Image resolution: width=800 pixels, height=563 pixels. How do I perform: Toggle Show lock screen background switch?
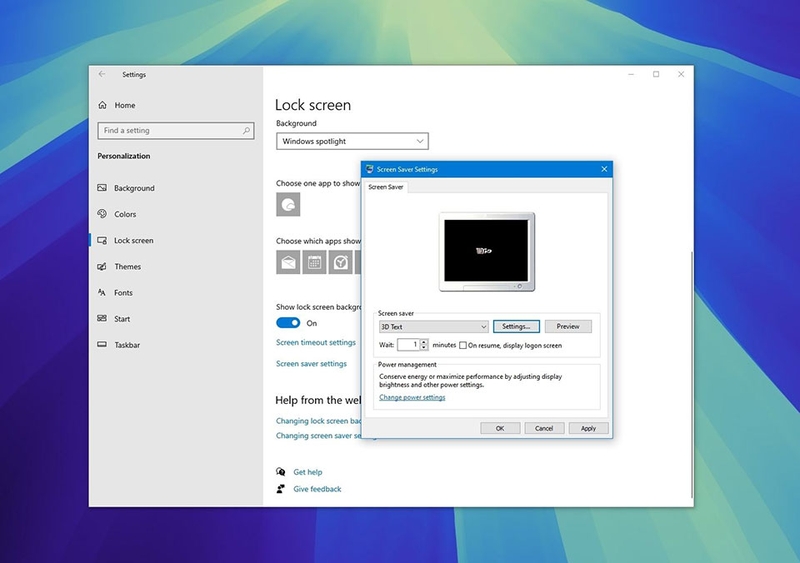click(288, 323)
